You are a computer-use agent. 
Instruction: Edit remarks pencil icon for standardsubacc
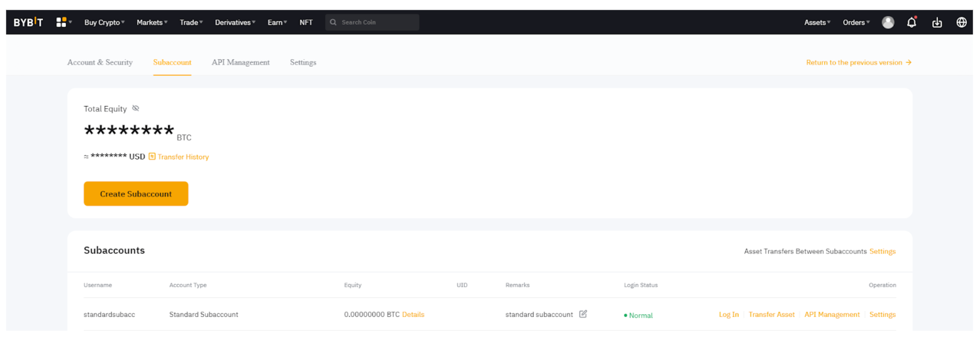[x=583, y=314]
